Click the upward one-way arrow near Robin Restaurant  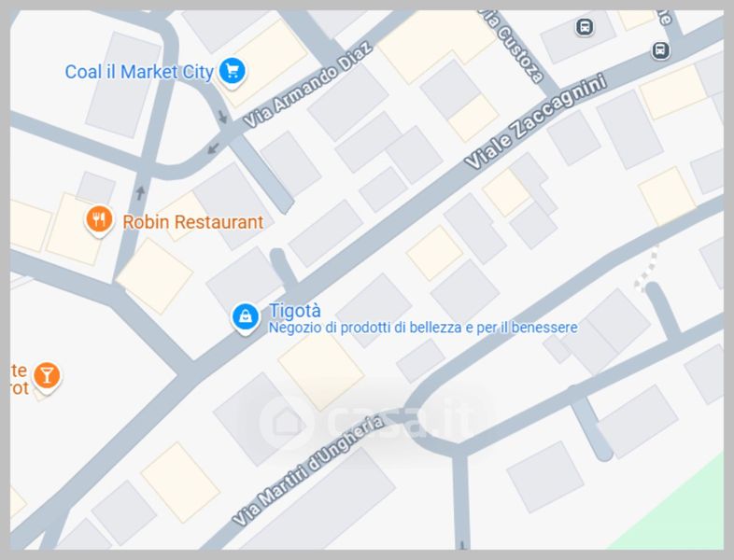pyautogui.click(x=140, y=192)
